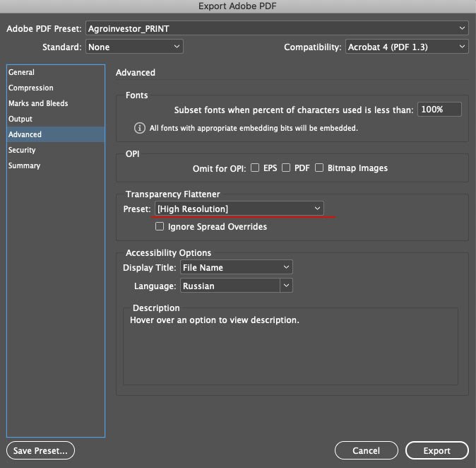Open the Security panel
The image size is (476, 468).
(56, 150)
